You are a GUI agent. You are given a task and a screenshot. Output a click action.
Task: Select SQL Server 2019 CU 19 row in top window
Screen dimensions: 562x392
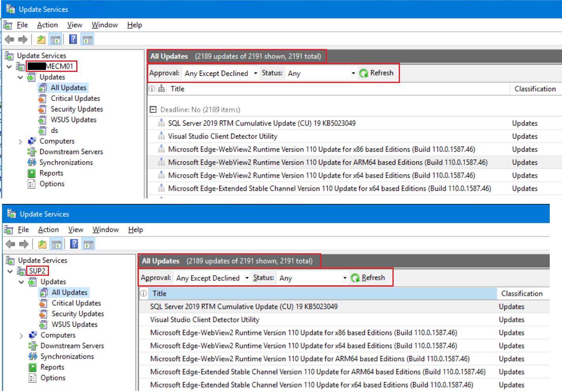point(355,123)
